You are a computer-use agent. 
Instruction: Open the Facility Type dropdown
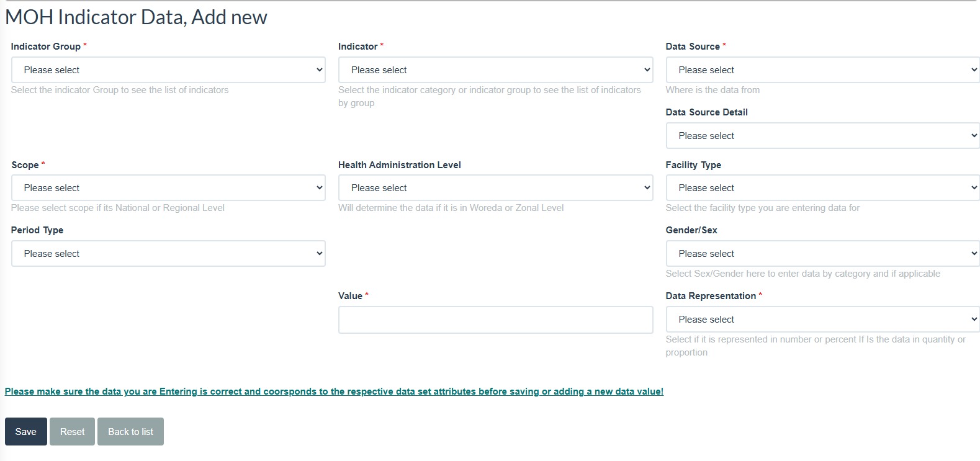coord(822,188)
